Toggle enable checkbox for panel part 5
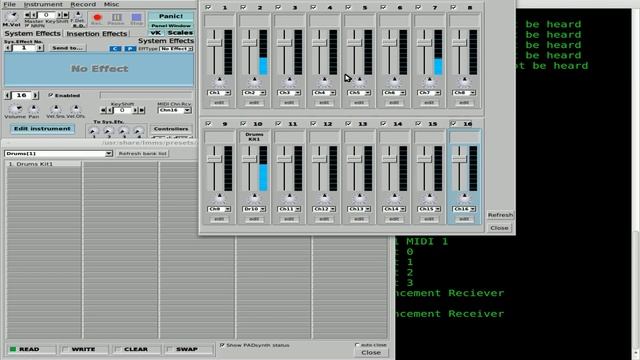Viewport: 640px width, 360px height. [x=348, y=7]
